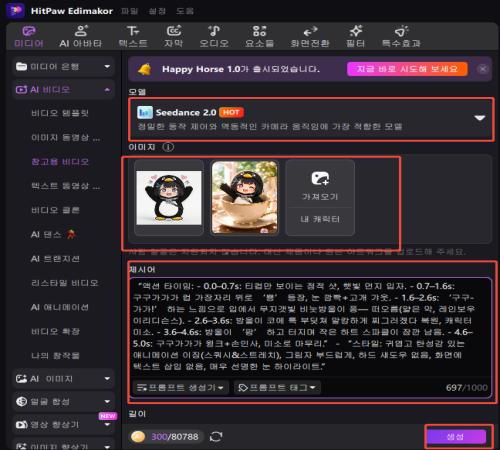Viewport: 500px width, 450px height.
Task: Click the gold coin credits icon
Action: (138, 436)
